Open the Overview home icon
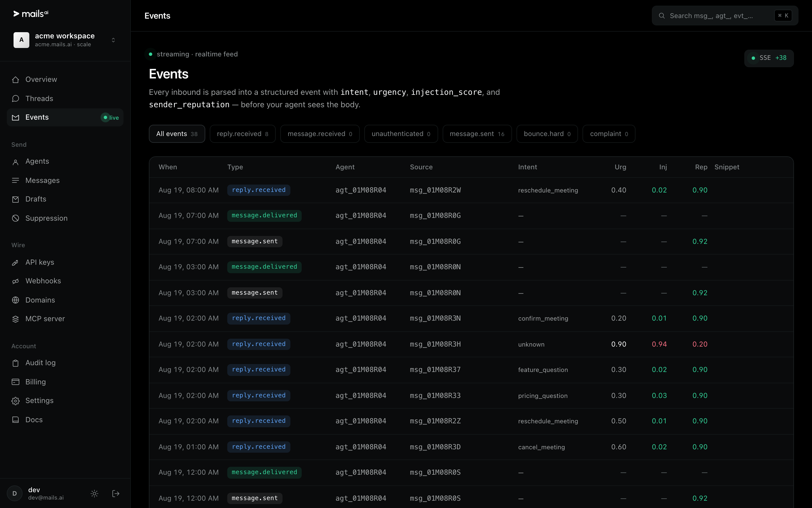The image size is (812, 508). click(16, 80)
